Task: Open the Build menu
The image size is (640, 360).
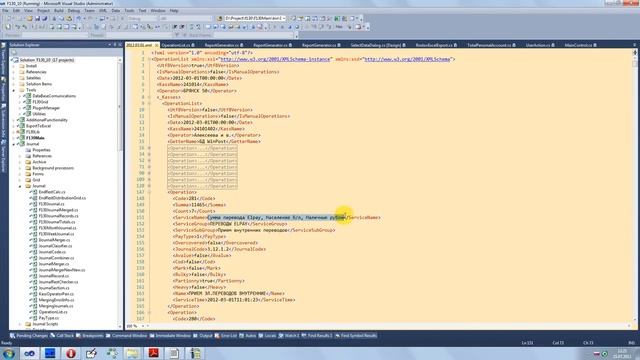Action: 59,11
